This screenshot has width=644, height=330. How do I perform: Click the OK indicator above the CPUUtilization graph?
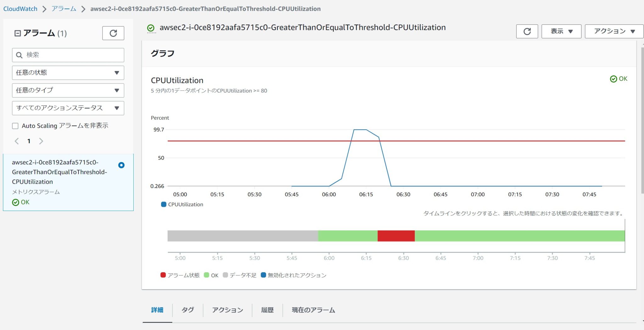point(618,79)
